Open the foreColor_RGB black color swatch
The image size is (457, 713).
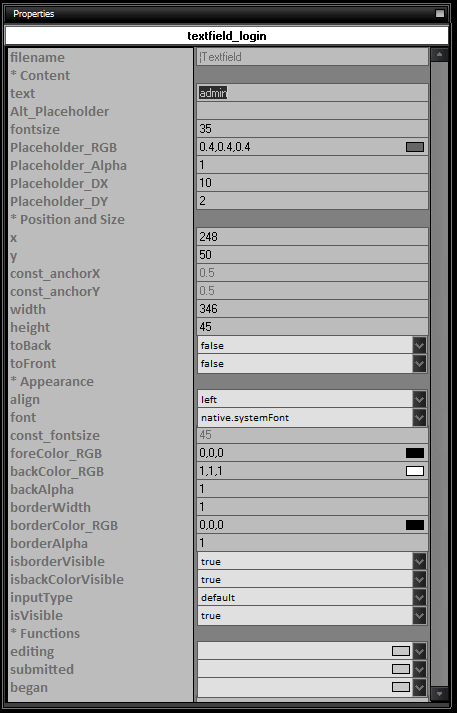tap(415, 453)
